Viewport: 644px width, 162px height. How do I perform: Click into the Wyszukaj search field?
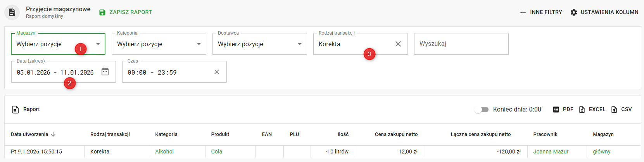pos(461,44)
